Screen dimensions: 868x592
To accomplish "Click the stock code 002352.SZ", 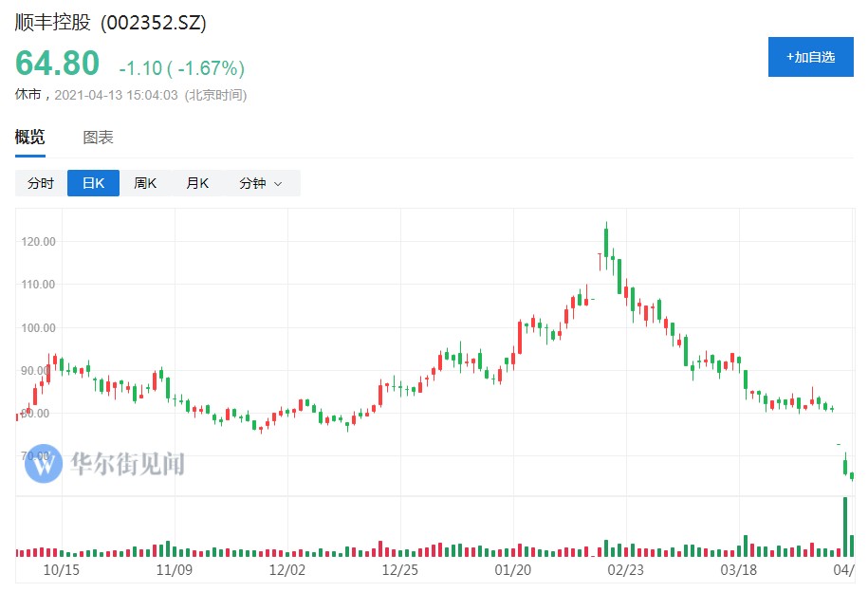I will pyautogui.click(x=154, y=23).
